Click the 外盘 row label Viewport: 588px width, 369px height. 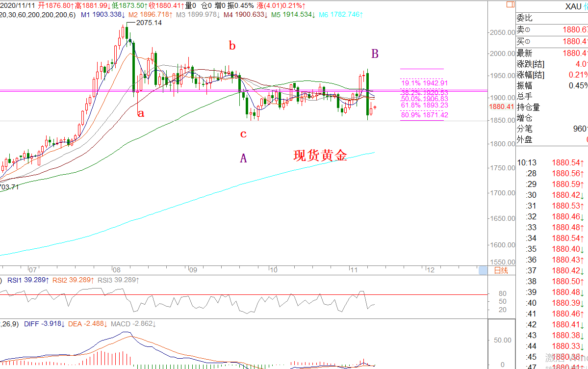(525, 140)
